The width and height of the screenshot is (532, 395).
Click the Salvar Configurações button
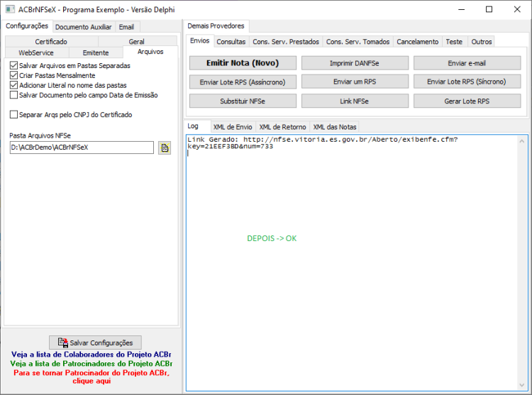coord(95,343)
